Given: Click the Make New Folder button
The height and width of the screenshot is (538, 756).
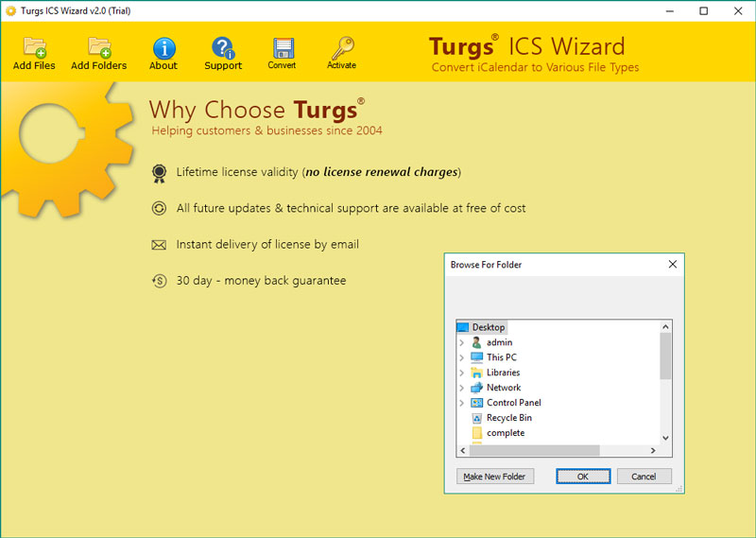Looking at the screenshot, I should click(494, 477).
